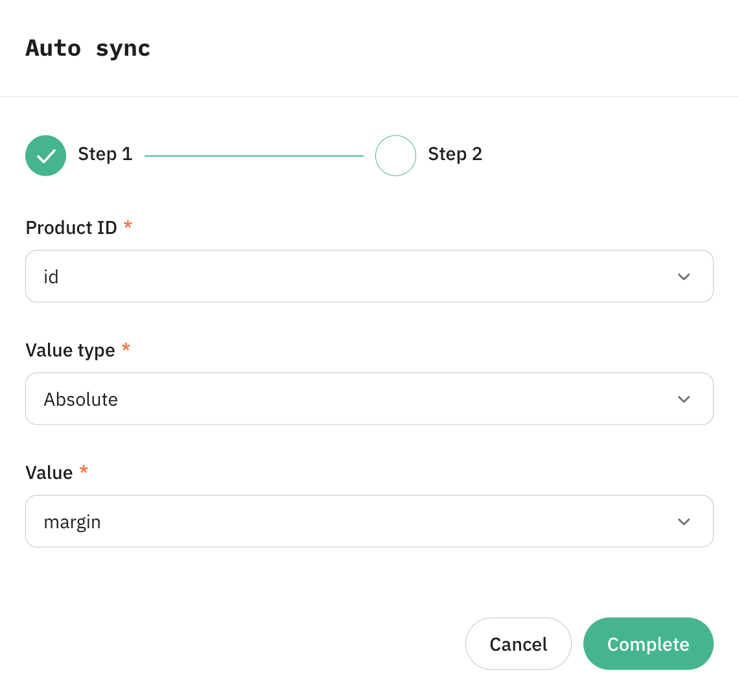Click the chevron arrow in the margin field
The image size is (739, 700).
tap(683, 522)
